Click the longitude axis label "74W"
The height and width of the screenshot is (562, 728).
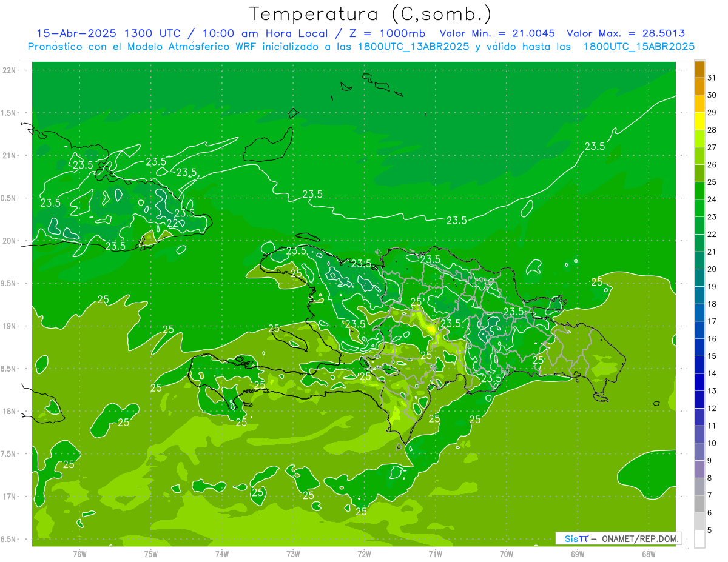click(x=222, y=554)
